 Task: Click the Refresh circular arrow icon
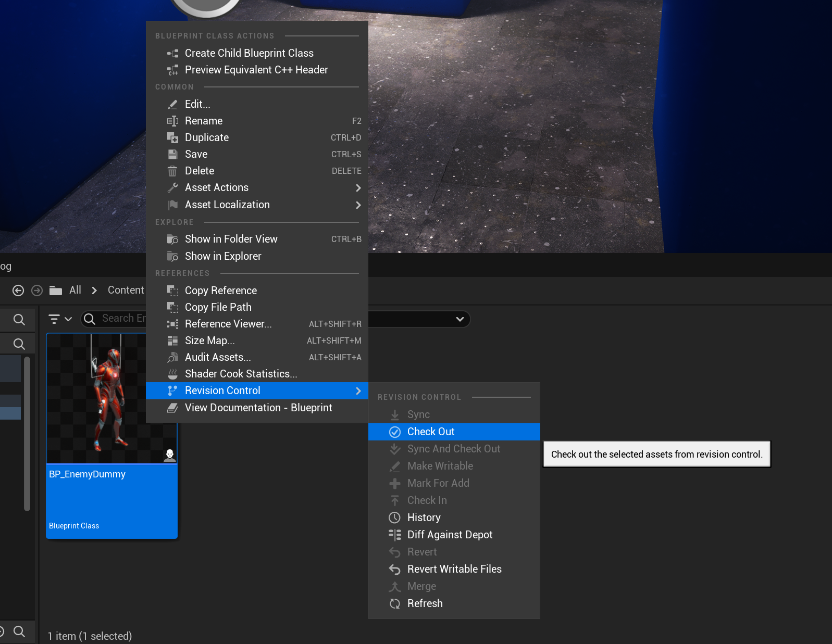click(395, 603)
